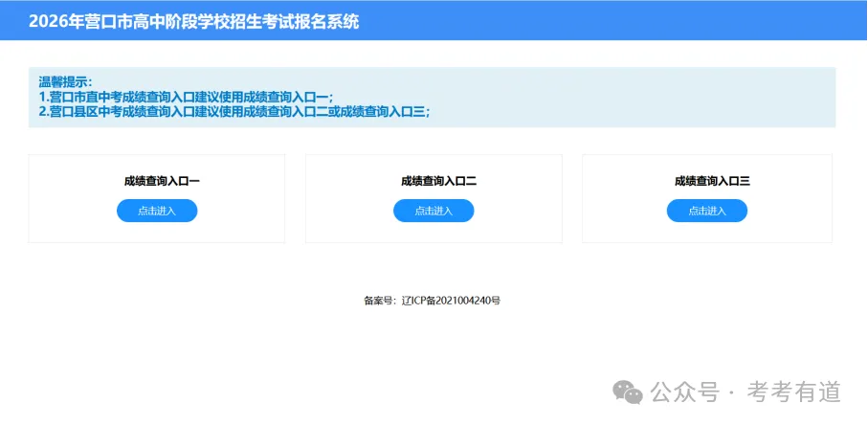Viewport: 868px width, 426px height.
Task: Select the 成绩查询入口三 heading text
Action: 712,181
